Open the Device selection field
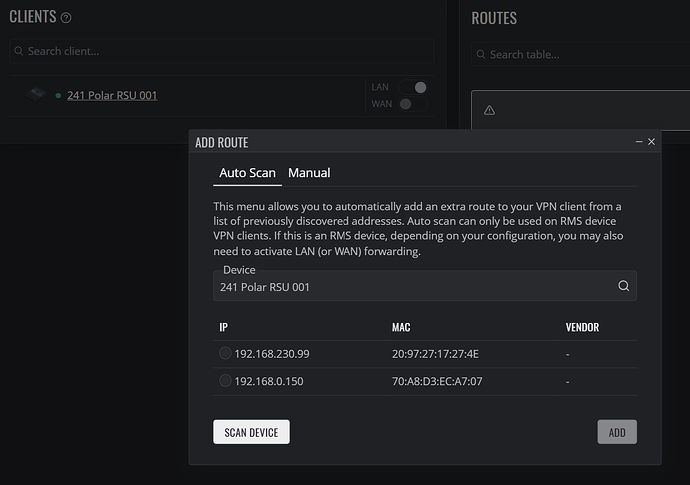The image size is (690, 485). [425, 286]
